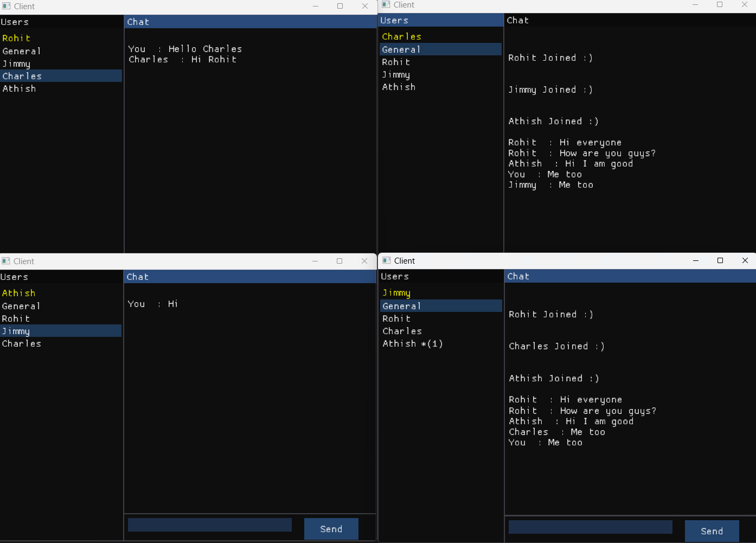Click own name Charles in yellow
The height and width of the screenshot is (543, 756).
click(x=402, y=36)
